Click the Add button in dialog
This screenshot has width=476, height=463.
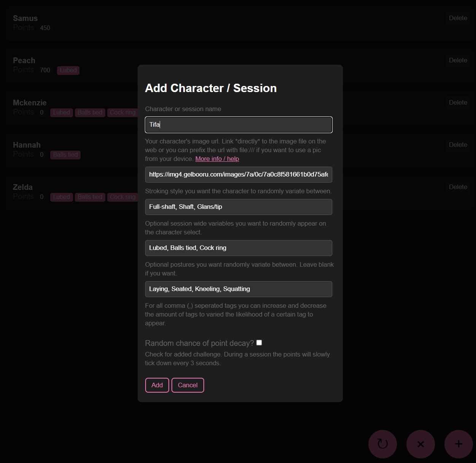(157, 385)
